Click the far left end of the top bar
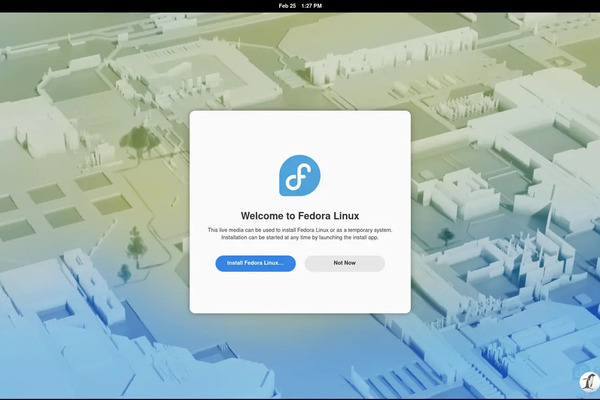Image resolution: width=600 pixels, height=400 pixels. tap(5, 6)
